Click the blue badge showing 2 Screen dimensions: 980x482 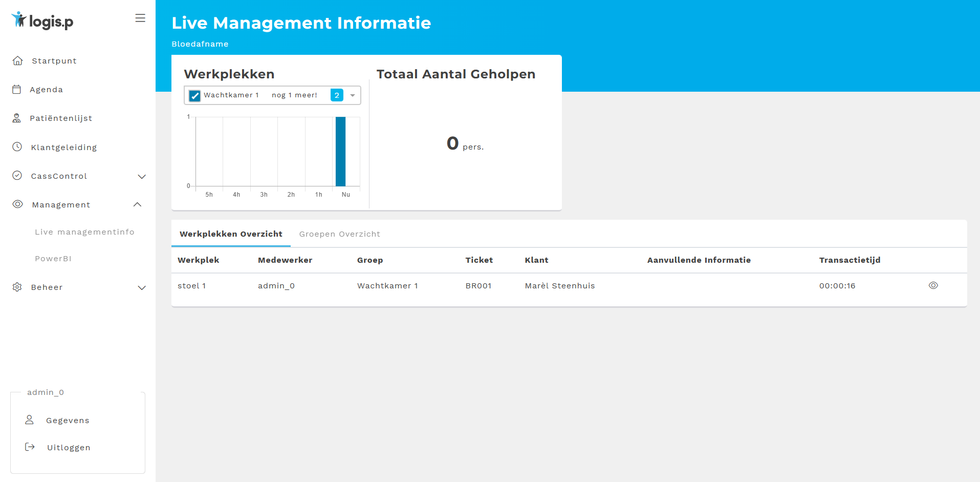tap(337, 95)
